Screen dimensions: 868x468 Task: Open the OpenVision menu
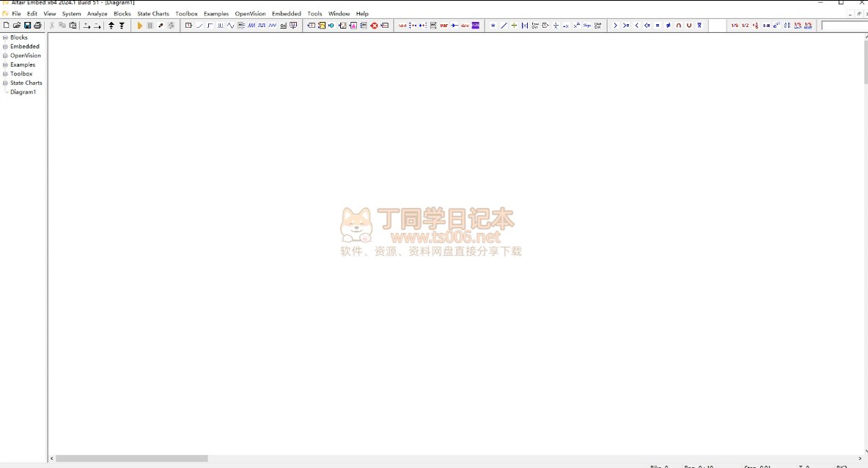(250, 14)
